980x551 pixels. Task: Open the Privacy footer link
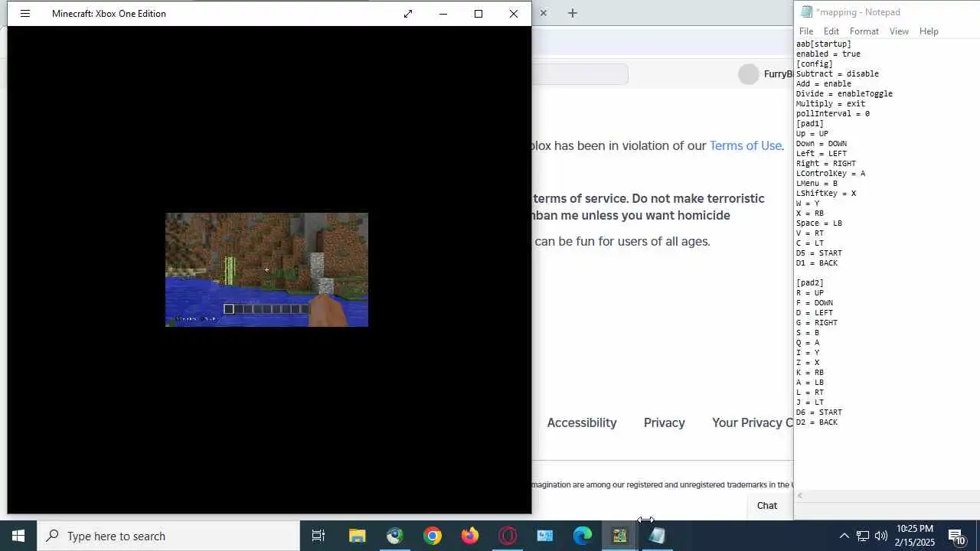click(665, 422)
